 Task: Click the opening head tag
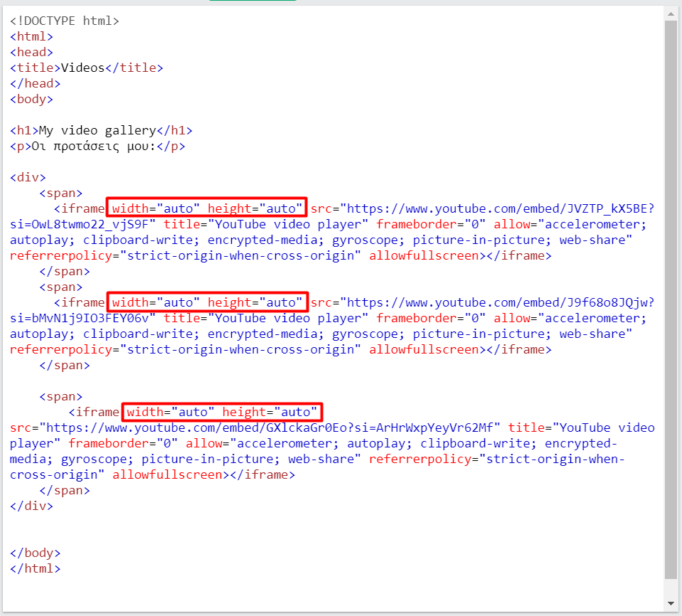tap(31, 52)
